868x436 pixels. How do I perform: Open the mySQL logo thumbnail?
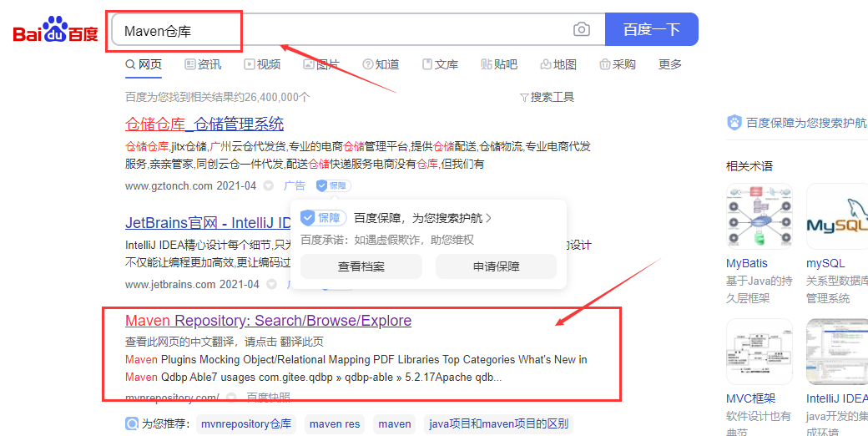point(837,216)
